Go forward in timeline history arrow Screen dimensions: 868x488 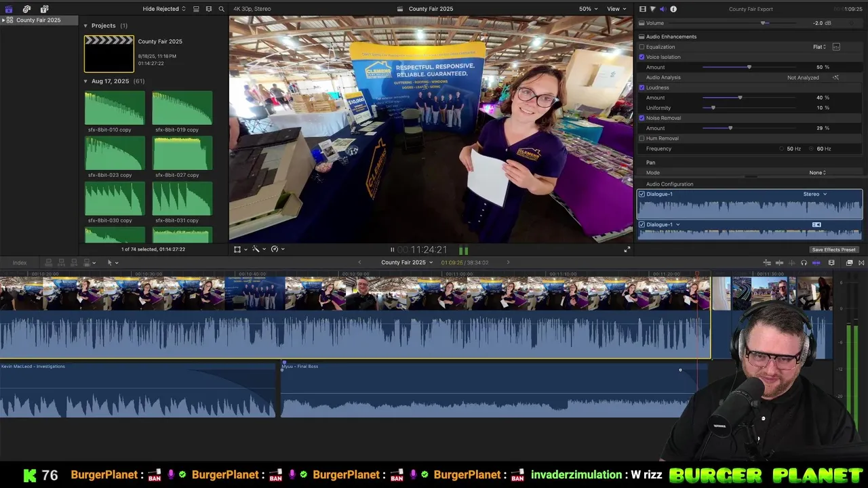tap(508, 262)
